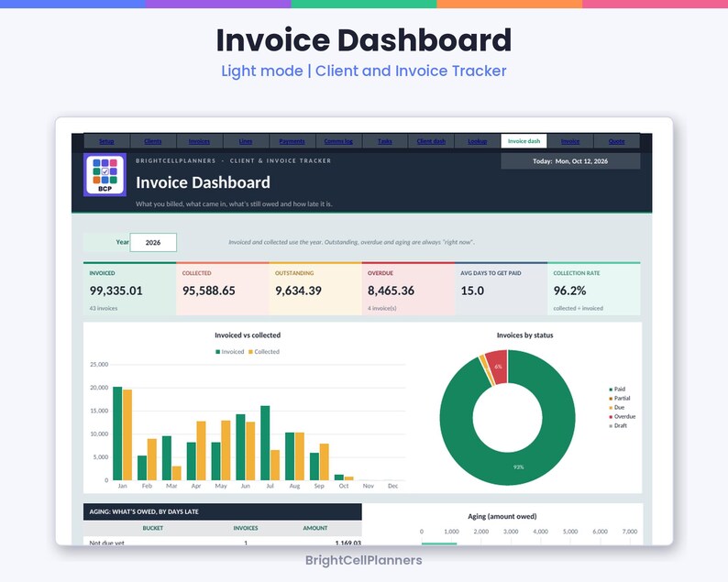Click the Year field showing 2026

[x=153, y=242]
